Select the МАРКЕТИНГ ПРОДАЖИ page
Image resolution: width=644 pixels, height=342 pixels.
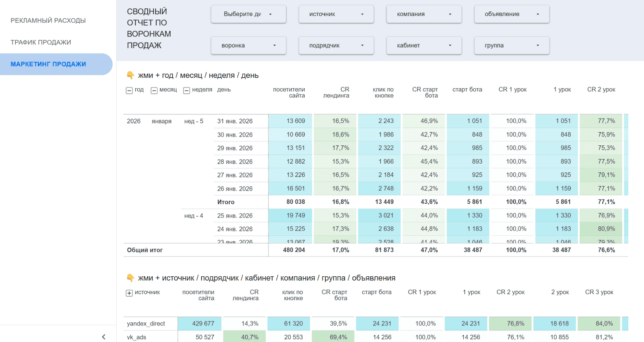tap(48, 64)
